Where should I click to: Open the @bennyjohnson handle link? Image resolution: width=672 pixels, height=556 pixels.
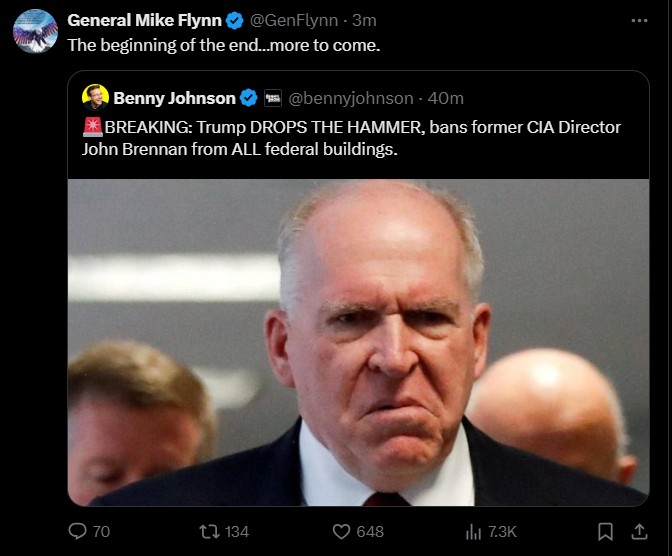(x=351, y=98)
